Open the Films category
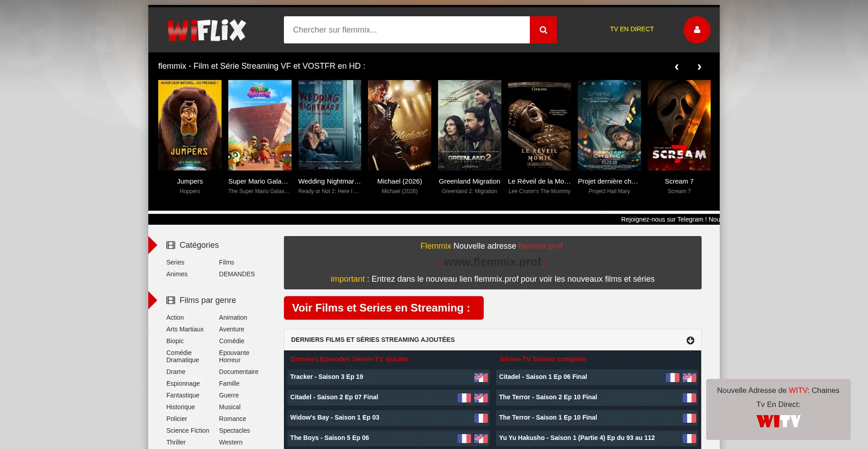This screenshot has width=868, height=449. coord(226,262)
